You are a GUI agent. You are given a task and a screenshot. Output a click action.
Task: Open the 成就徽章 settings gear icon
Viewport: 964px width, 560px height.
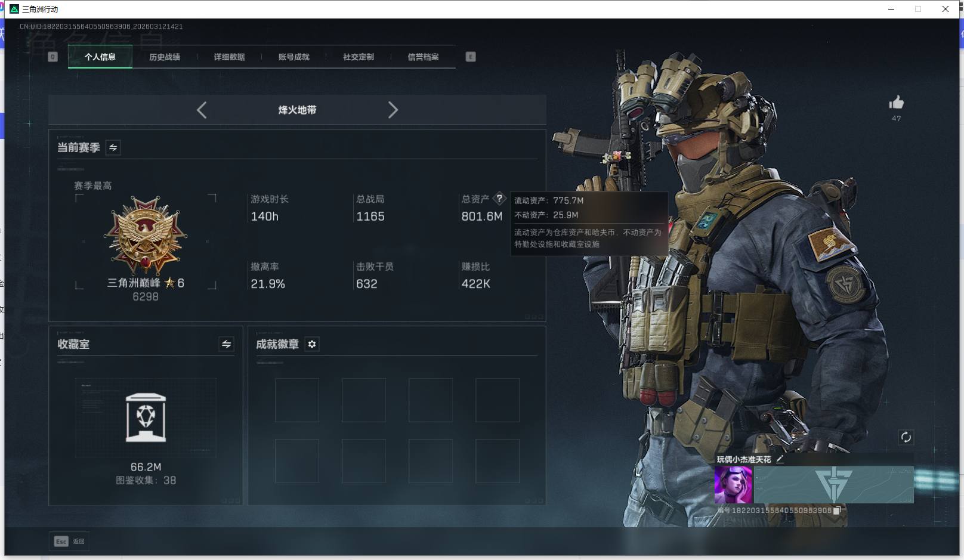(x=311, y=344)
